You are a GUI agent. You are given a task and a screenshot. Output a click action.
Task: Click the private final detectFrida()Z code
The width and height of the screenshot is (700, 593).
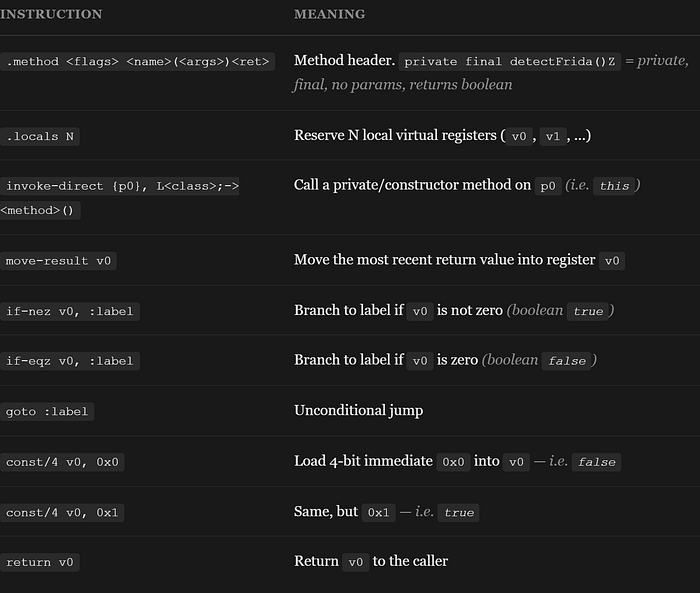click(x=509, y=62)
